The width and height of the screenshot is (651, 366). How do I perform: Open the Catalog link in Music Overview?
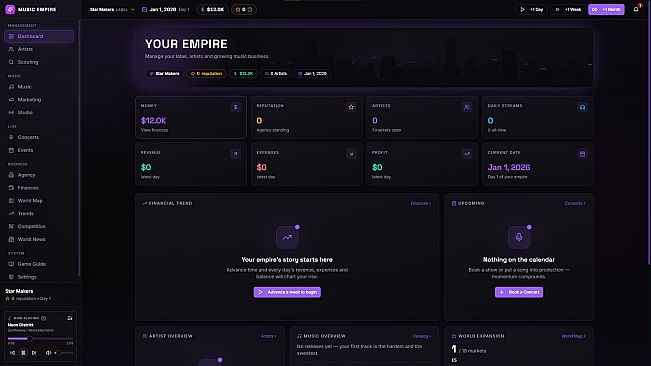(422, 336)
